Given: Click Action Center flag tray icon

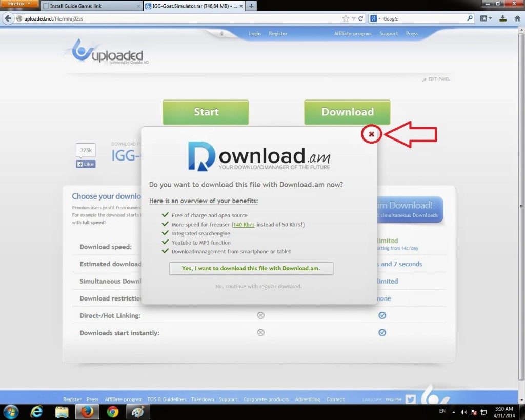Looking at the screenshot, I should tap(474, 412).
